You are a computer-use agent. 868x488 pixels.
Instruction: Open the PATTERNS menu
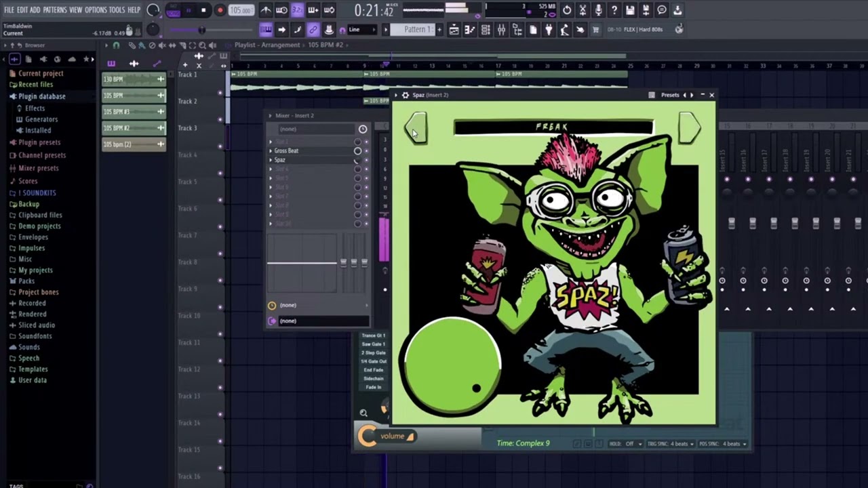54,9
